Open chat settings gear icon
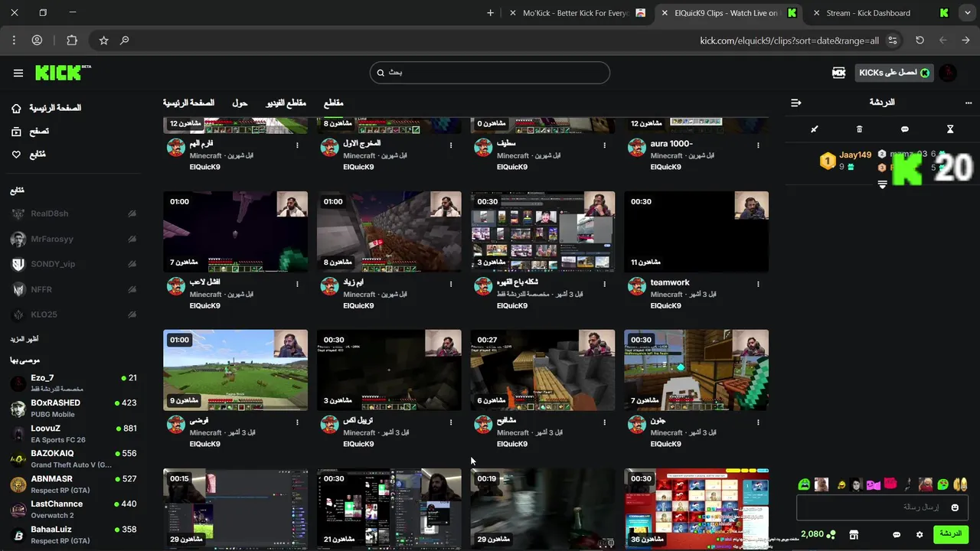Image resolution: width=980 pixels, height=551 pixels. (x=920, y=534)
